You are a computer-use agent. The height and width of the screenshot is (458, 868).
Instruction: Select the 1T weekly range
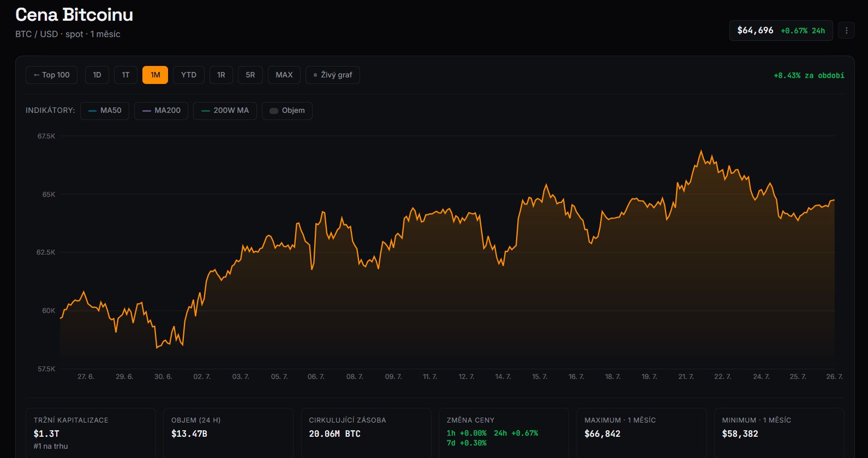[x=125, y=75]
